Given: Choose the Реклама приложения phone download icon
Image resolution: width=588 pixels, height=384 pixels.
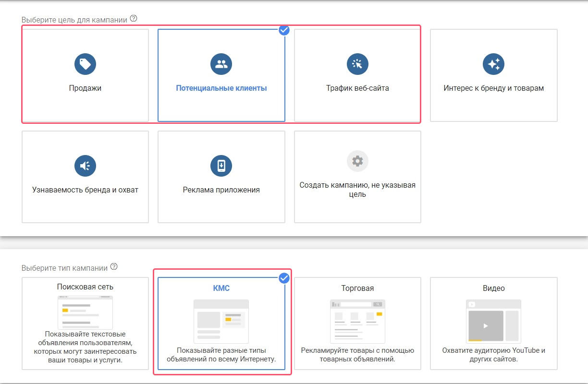Looking at the screenshot, I should pyautogui.click(x=221, y=166).
